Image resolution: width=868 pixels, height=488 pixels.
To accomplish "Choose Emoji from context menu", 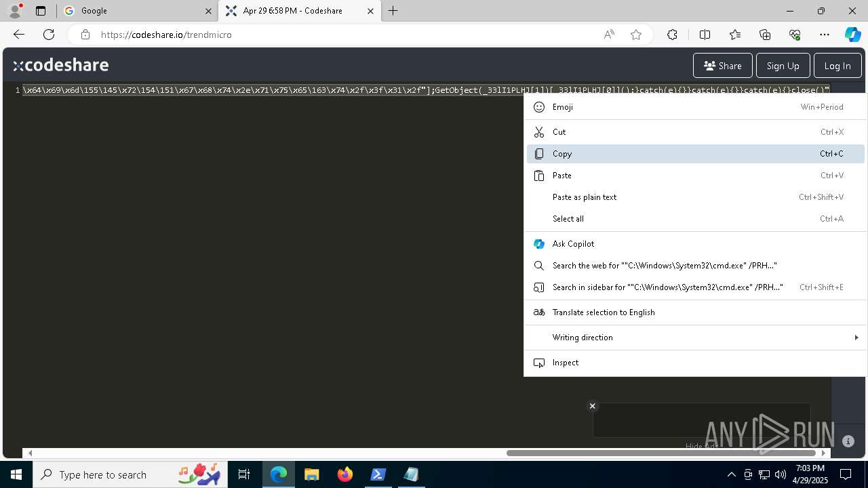I will (696, 107).
